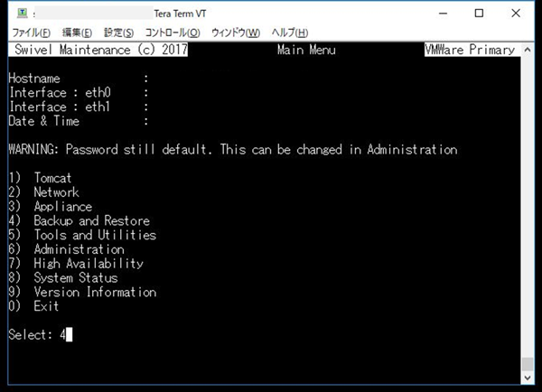Click the Backup and Restore line
The image size is (542, 392).
(x=79, y=220)
